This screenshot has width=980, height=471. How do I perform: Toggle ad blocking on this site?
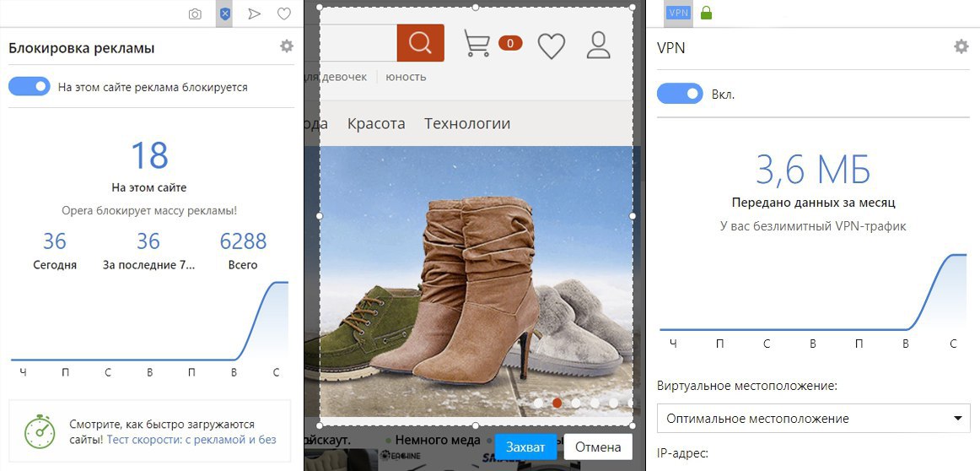(x=30, y=87)
